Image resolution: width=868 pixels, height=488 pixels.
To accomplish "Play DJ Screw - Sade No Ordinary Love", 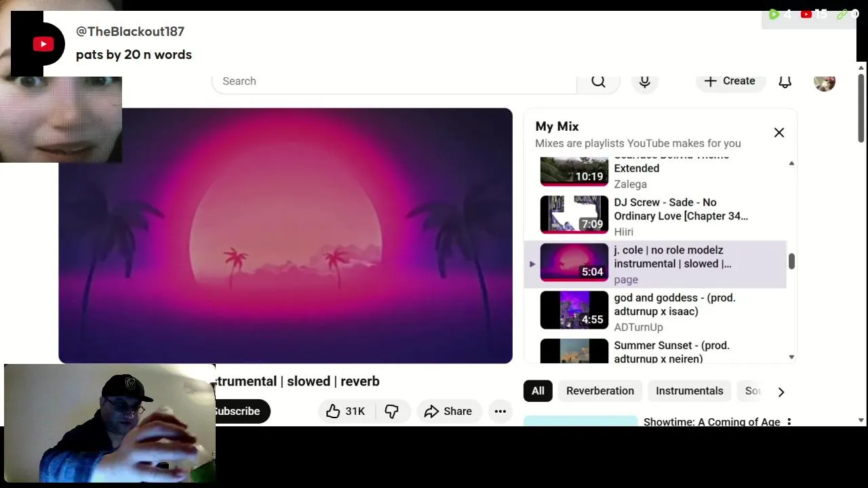I will point(681,209).
